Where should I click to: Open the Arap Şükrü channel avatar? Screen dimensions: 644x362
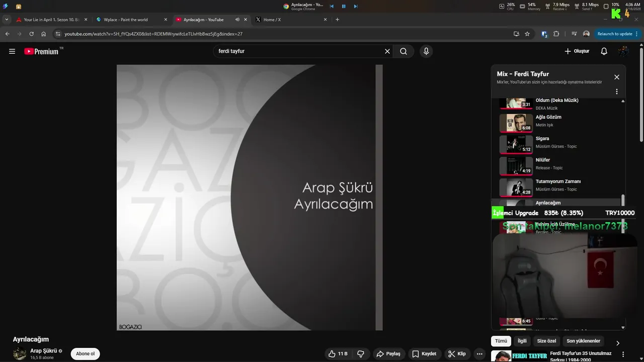pos(20,354)
